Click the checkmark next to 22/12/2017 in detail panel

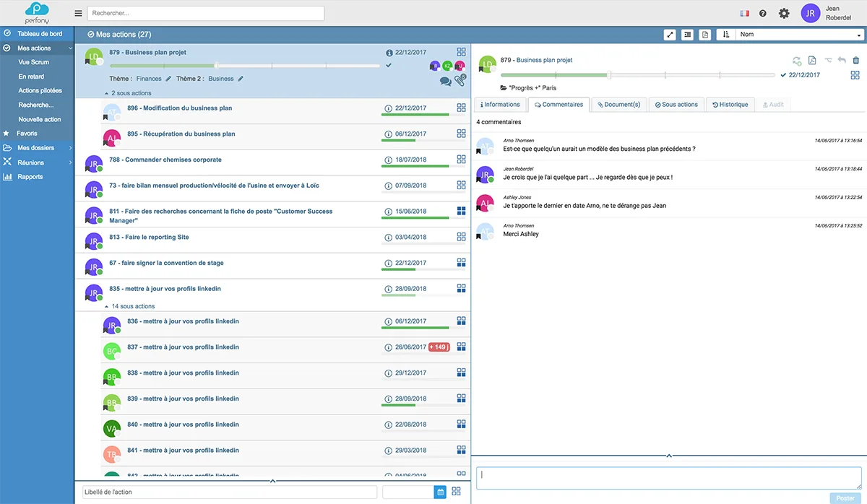tap(783, 74)
